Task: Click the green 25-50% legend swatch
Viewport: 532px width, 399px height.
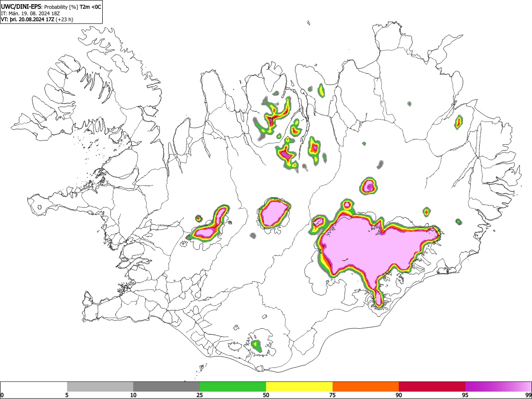Action: tap(233, 387)
